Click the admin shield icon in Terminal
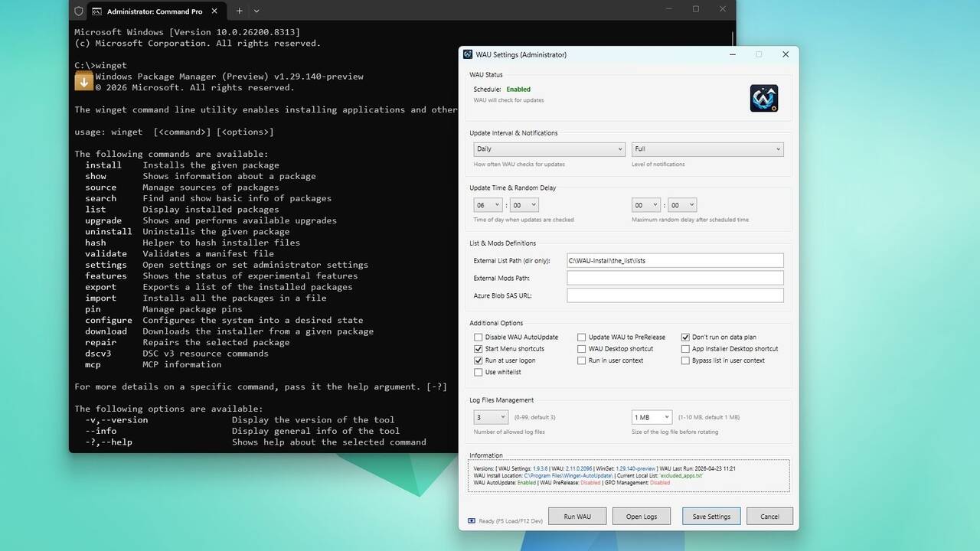 (78, 11)
